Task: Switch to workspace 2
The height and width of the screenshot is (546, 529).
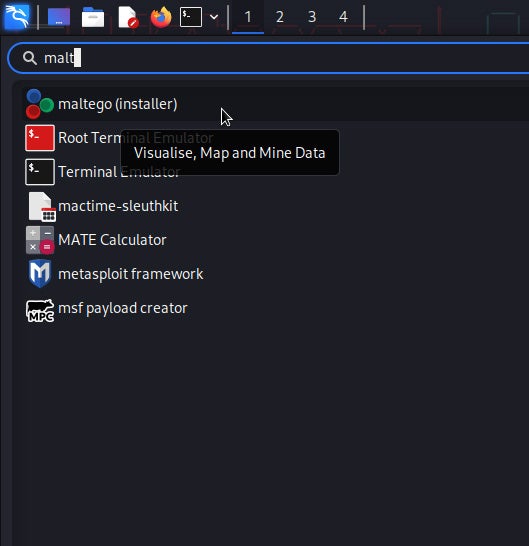Action: 280,17
